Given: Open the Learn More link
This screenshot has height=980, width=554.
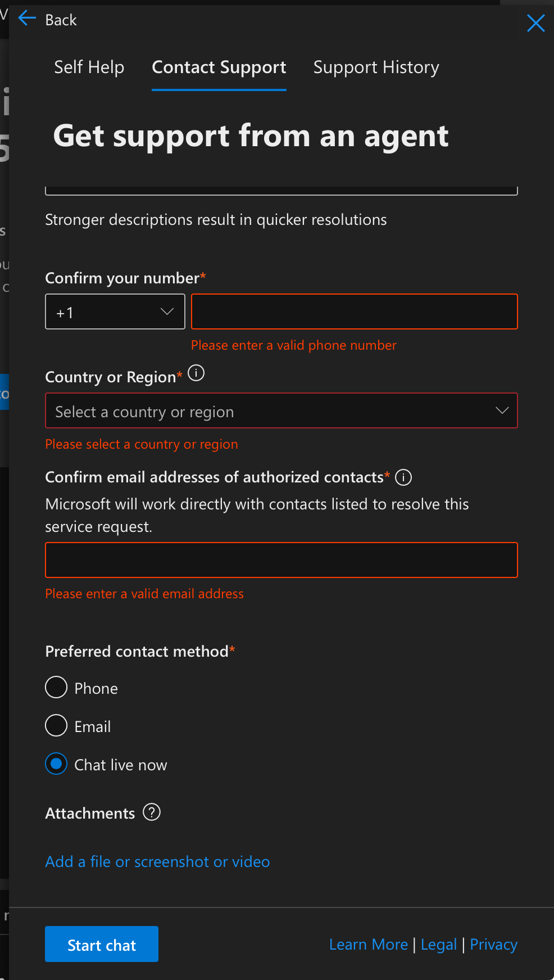Looking at the screenshot, I should pos(369,945).
